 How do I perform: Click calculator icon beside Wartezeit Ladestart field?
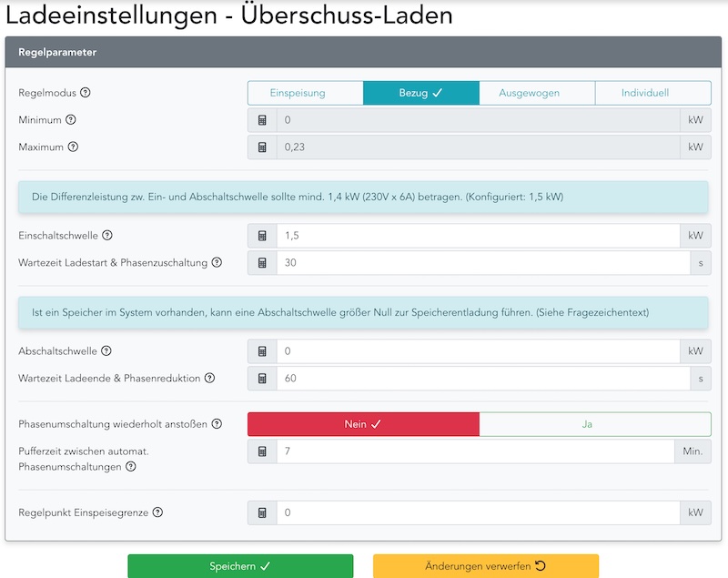click(x=262, y=263)
